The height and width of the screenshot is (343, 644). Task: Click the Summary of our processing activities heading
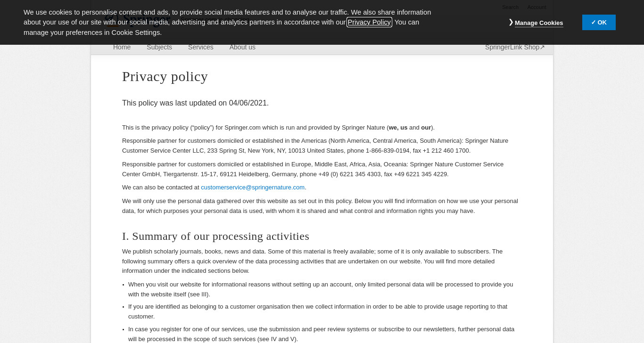click(215, 236)
